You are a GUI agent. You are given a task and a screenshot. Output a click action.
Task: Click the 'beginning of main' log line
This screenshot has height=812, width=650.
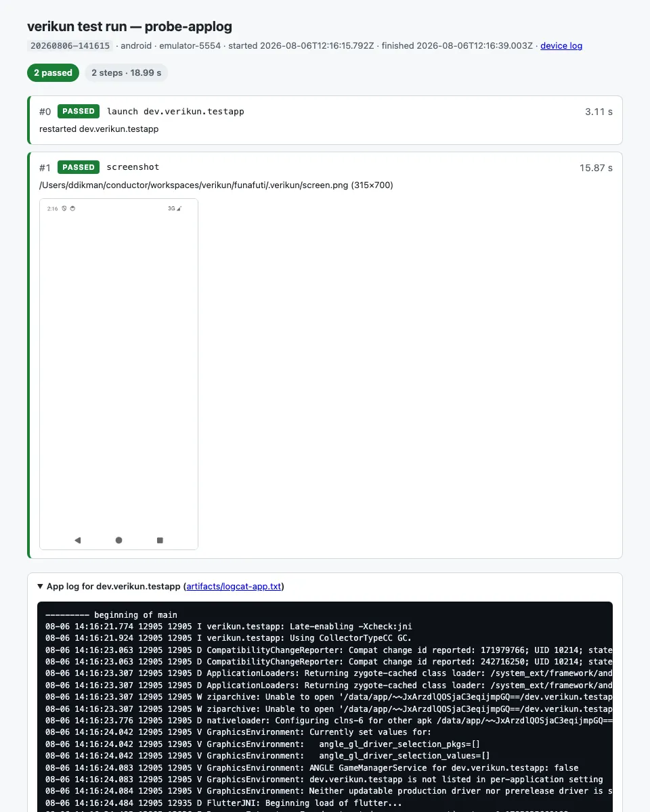(x=111, y=615)
